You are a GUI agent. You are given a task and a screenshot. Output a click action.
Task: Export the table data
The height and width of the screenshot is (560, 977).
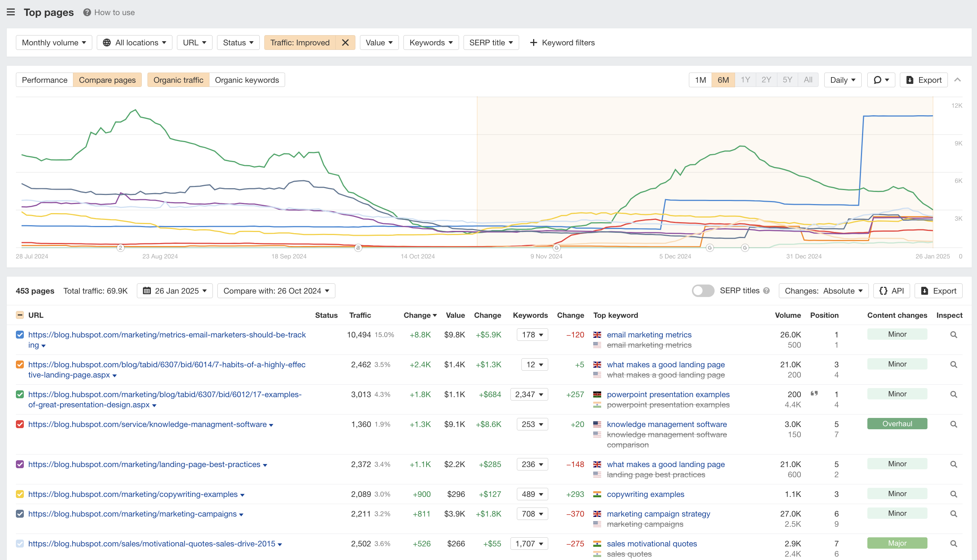click(938, 291)
